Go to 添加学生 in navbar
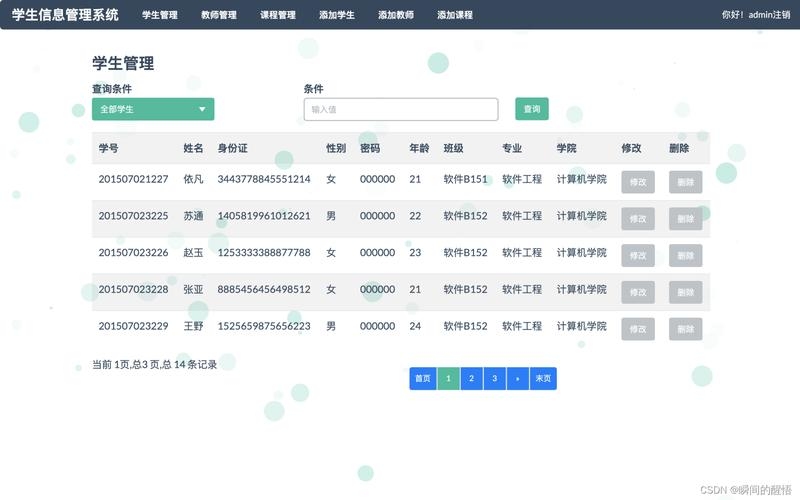This screenshot has width=800, height=500. click(337, 15)
